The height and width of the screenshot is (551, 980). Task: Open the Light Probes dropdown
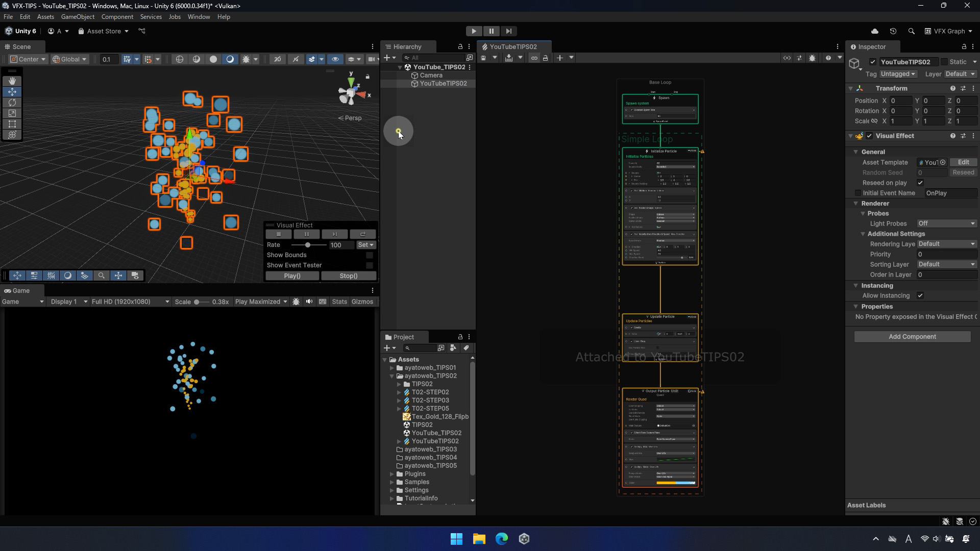pos(946,223)
